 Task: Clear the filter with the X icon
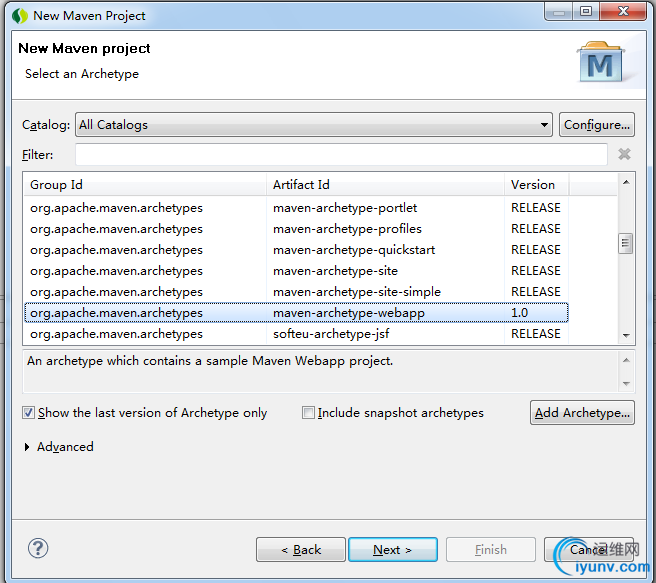(624, 154)
